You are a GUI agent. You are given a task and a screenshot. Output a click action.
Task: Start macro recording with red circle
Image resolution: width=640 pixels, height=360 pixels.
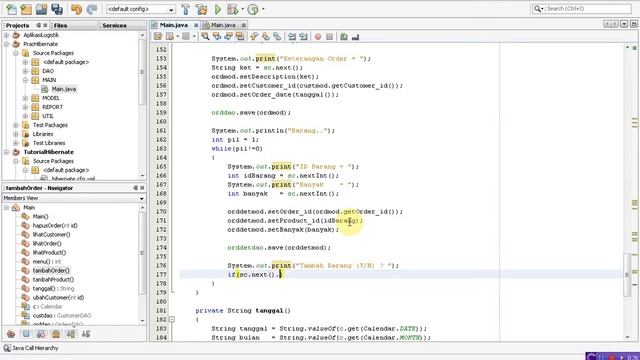(x=318, y=37)
